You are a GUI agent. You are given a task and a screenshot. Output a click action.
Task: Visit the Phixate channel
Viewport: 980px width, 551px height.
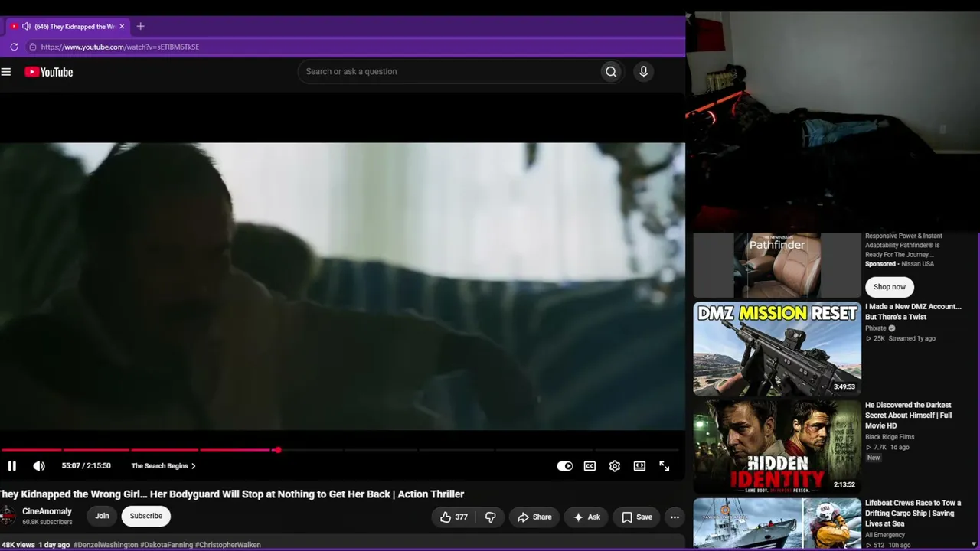(876, 328)
